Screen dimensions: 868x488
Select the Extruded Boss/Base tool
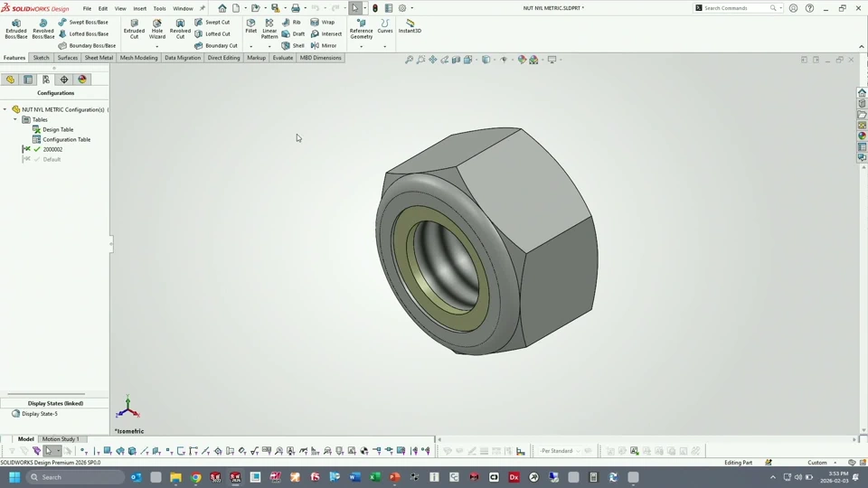16,29
